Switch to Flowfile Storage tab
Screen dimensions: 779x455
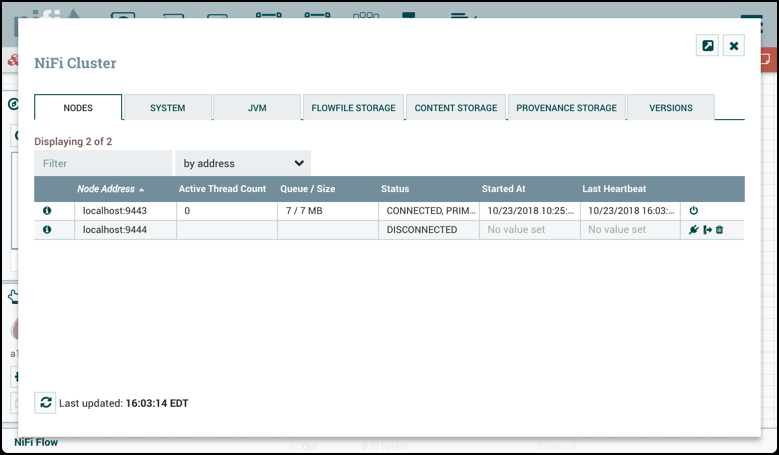point(354,108)
